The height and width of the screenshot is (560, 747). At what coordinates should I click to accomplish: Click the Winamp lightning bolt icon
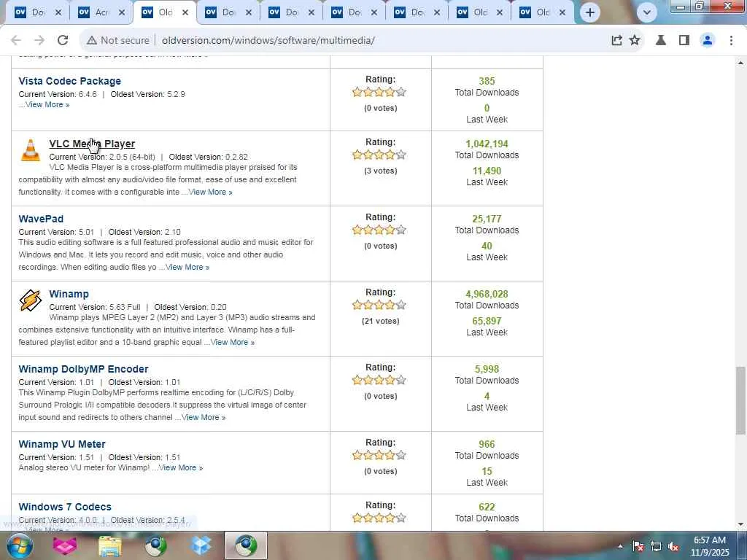pos(31,300)
